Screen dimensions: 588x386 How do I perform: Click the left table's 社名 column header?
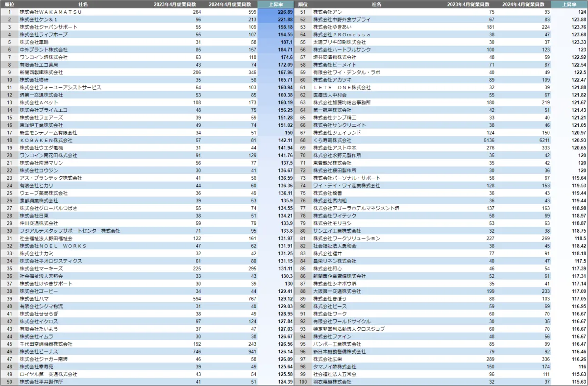coord(83,4)
